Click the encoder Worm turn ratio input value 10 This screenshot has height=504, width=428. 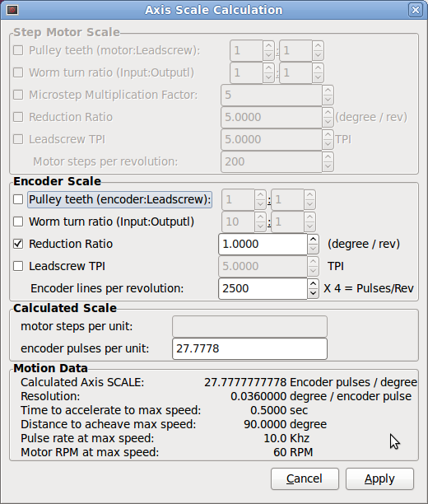click(x=238, y=222)
